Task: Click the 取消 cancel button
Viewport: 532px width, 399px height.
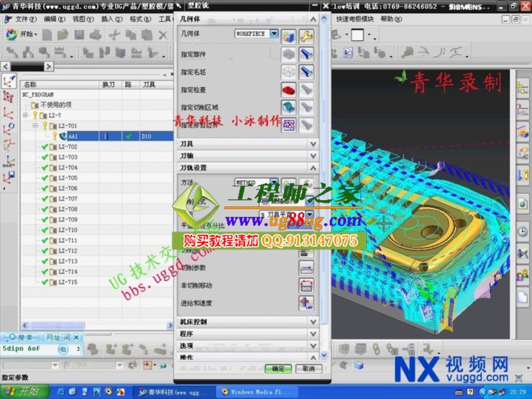Action: point(308,368)
